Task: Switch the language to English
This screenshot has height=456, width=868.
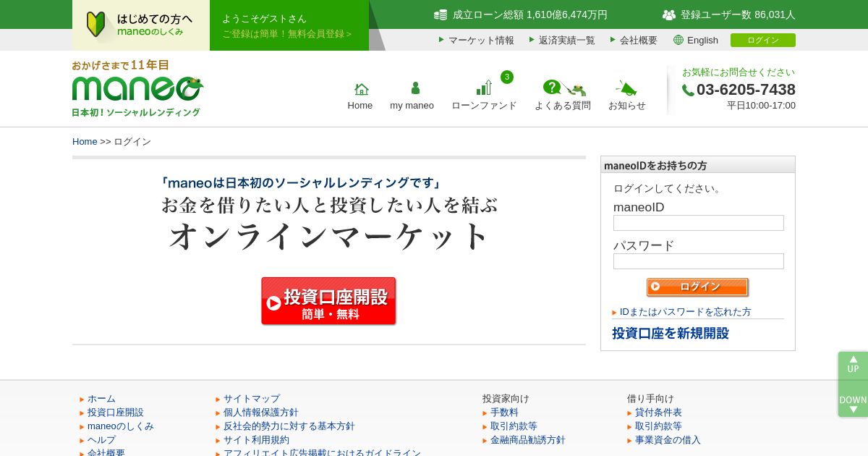Action: 702,40
